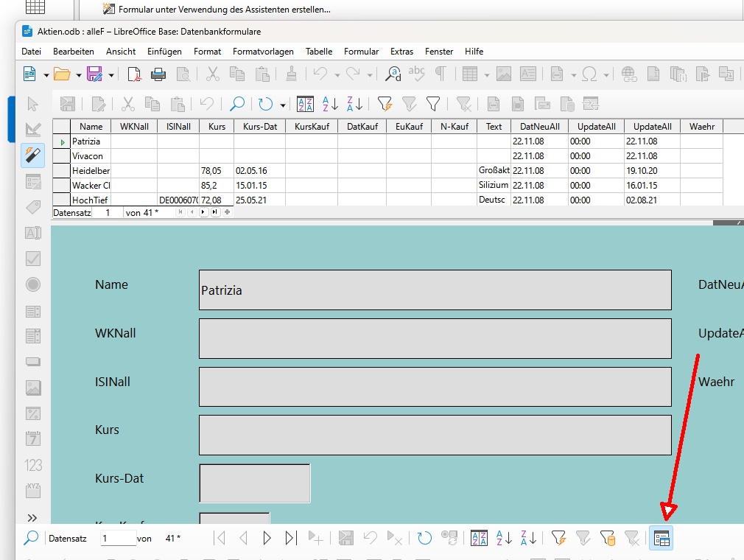The image size is (744, 560).
Task: Click the Data source as table icon
Action: click(x=661, y=538)
